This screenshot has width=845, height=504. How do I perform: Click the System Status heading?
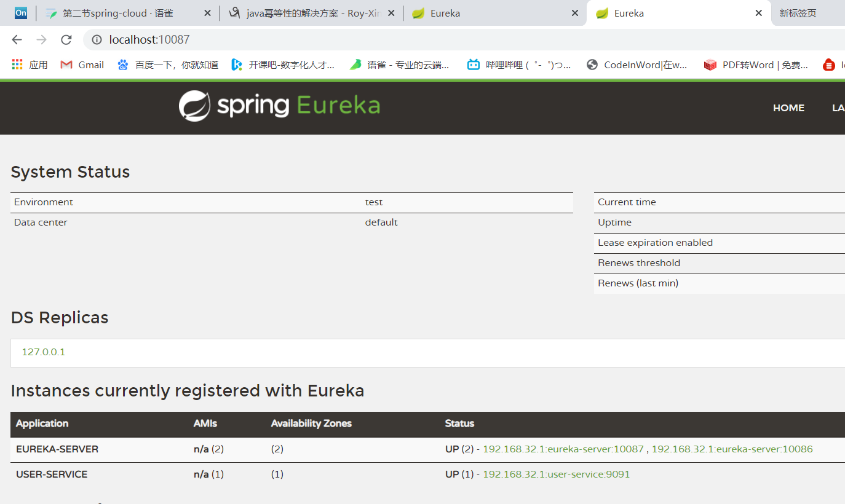coord(70,172)
